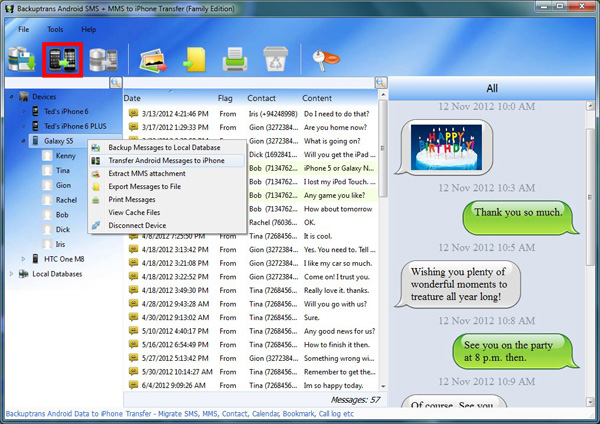Choose Print Messages in context menu
The width and height of the screenshot is (600, 424).
(x=167, y=199)
